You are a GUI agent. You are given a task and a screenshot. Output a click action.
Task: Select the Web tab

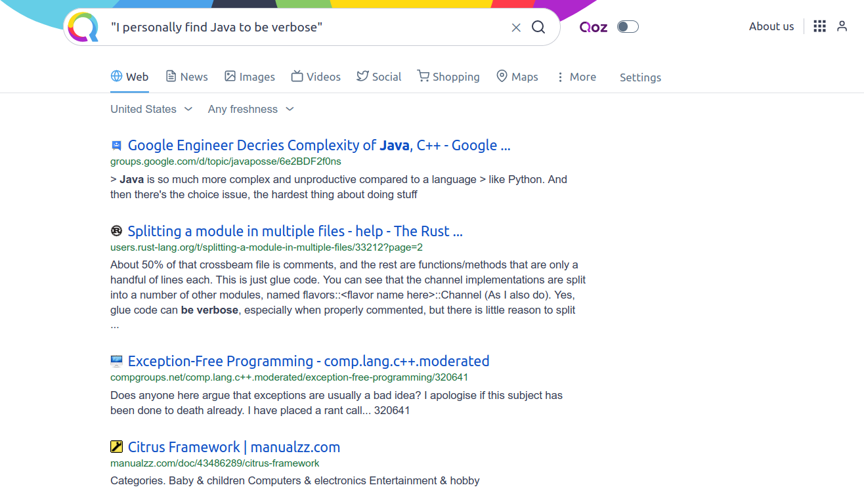129,77
